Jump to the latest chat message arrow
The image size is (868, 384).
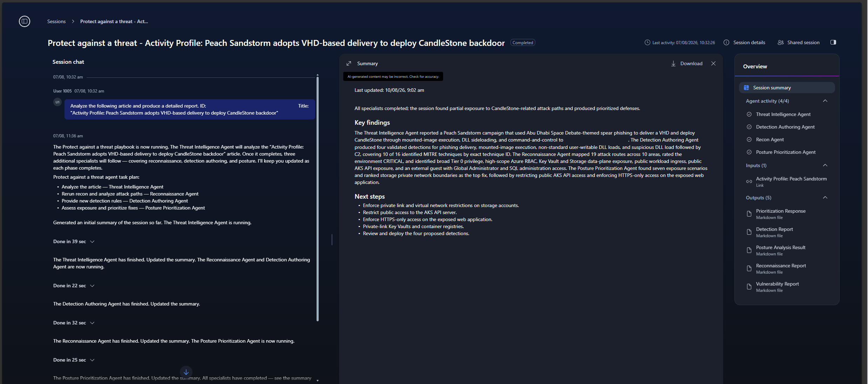pos(186,372)
